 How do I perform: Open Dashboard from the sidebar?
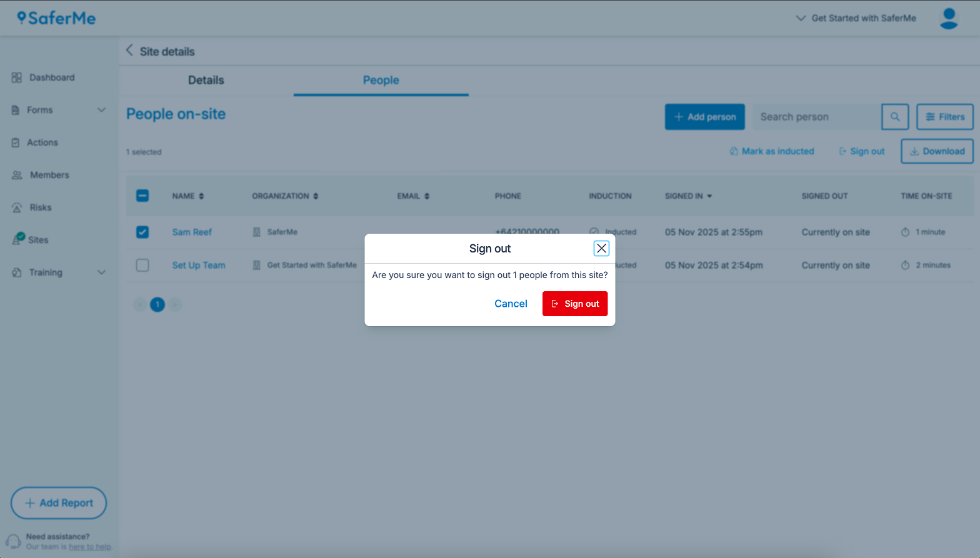tap(51, 77)
